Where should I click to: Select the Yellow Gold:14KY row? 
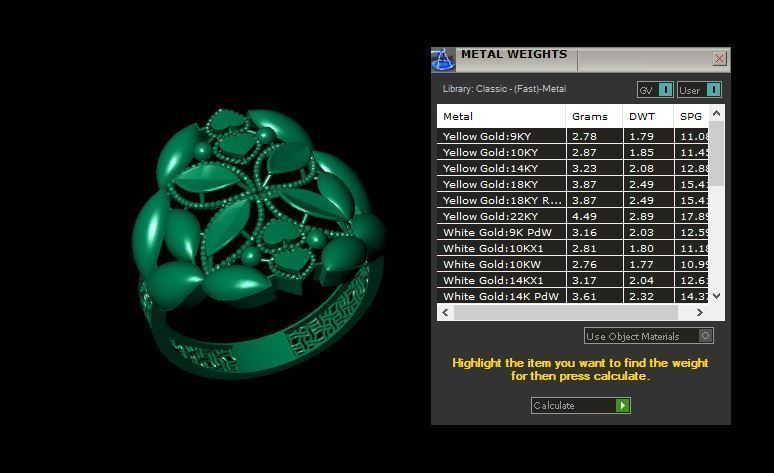point(573,168)
